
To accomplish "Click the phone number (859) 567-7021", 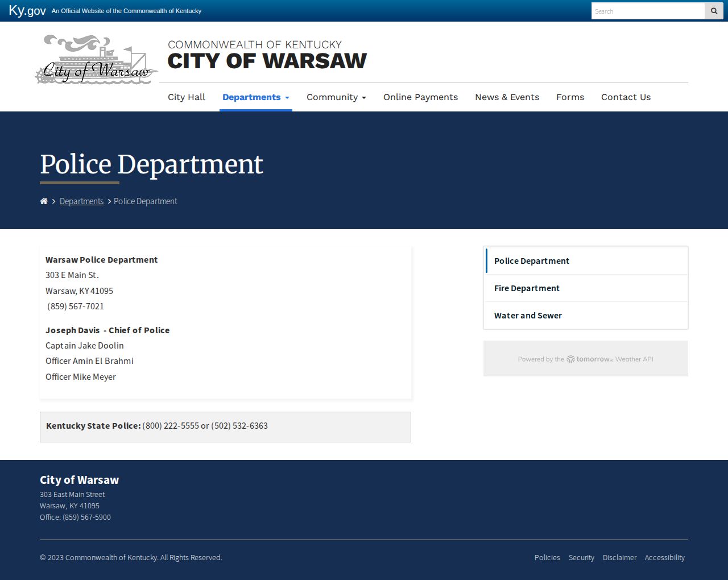I will click(x=76, y=306).
